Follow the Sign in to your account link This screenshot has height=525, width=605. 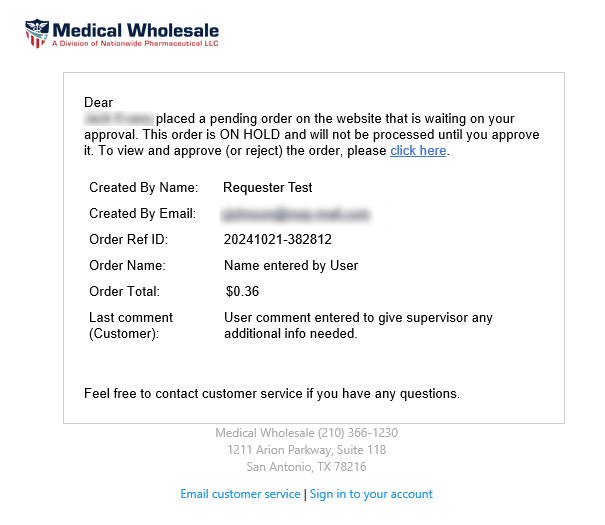coord(371,494)
